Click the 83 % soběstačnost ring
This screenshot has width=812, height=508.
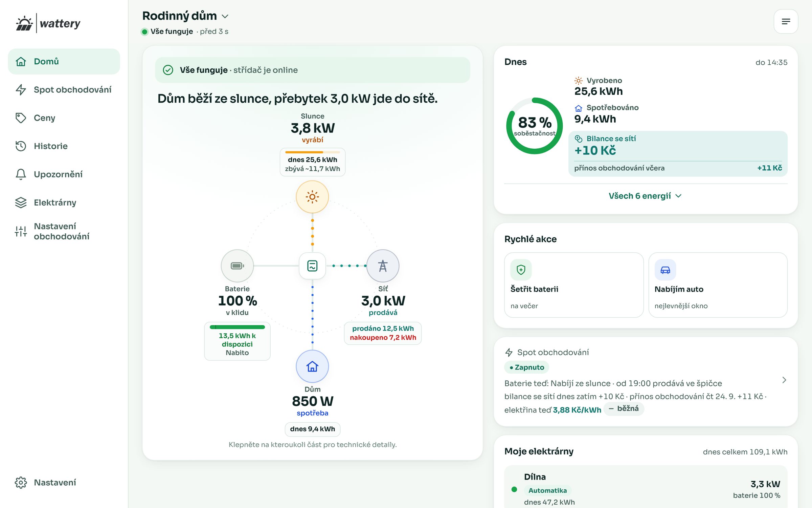pos(535,126)
